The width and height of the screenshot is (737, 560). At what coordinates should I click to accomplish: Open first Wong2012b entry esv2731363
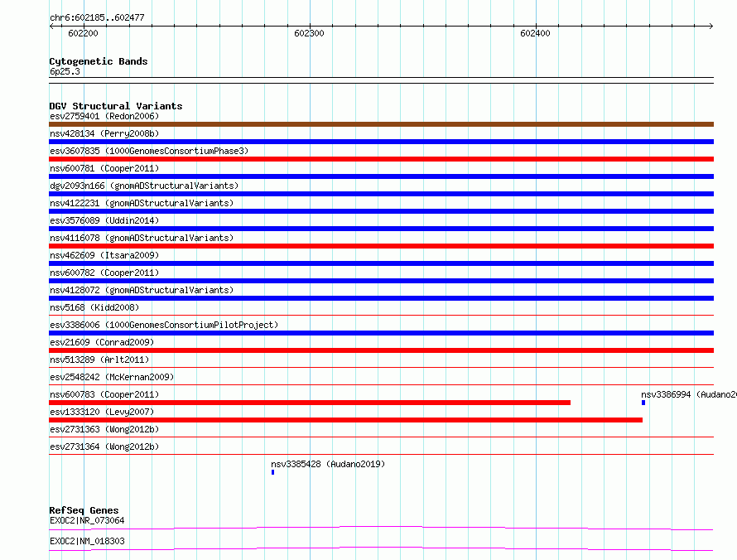click(x=104, y=429)
